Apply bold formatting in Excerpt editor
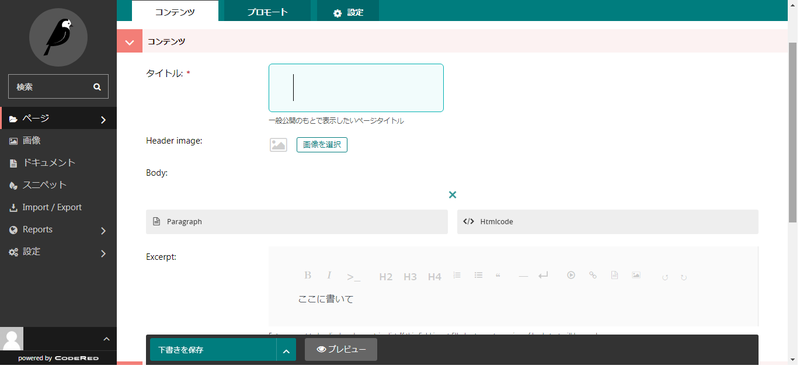 [308, 276]
